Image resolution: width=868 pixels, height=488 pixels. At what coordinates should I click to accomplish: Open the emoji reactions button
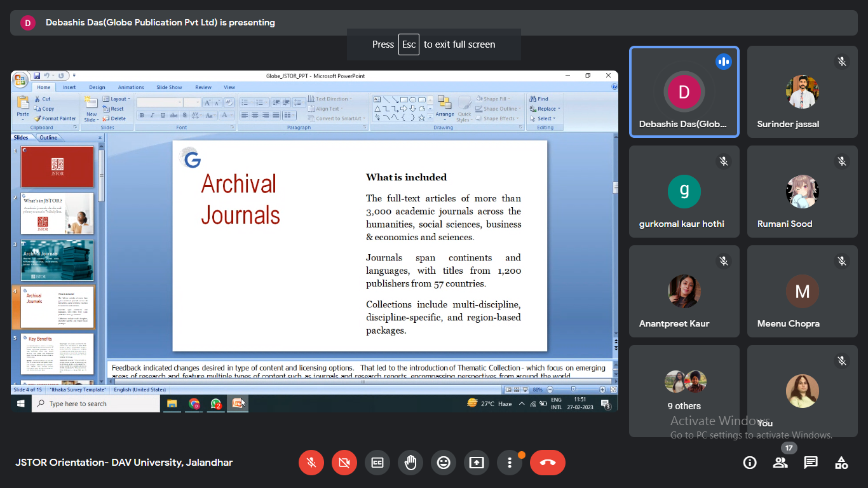[444, 463]
